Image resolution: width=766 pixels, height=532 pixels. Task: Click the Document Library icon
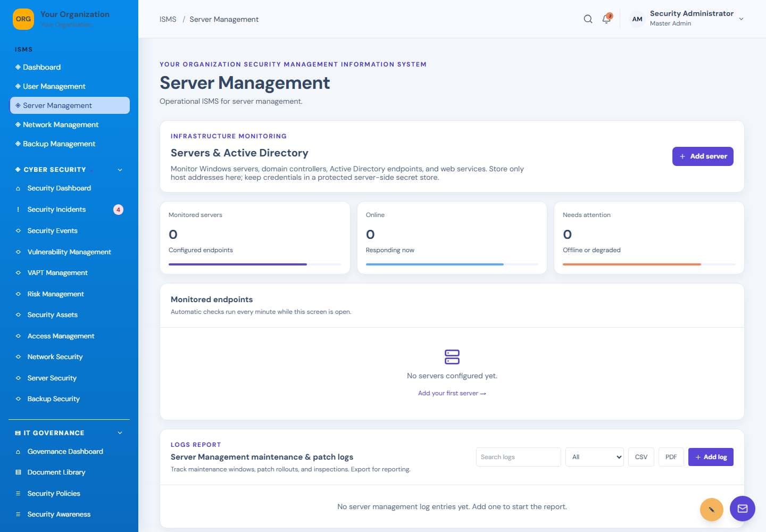point(18,472)
